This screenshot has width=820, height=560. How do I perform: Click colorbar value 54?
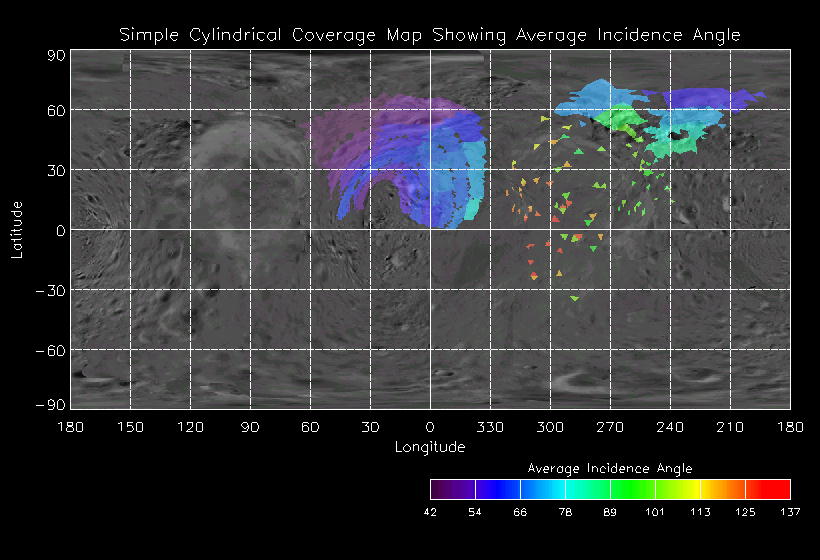[475, 512]
